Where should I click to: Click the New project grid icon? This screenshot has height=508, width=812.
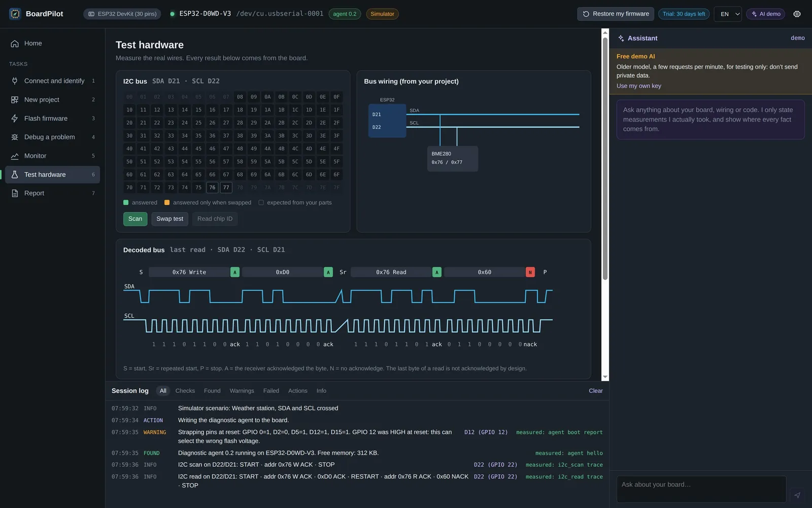pos(15,100)
